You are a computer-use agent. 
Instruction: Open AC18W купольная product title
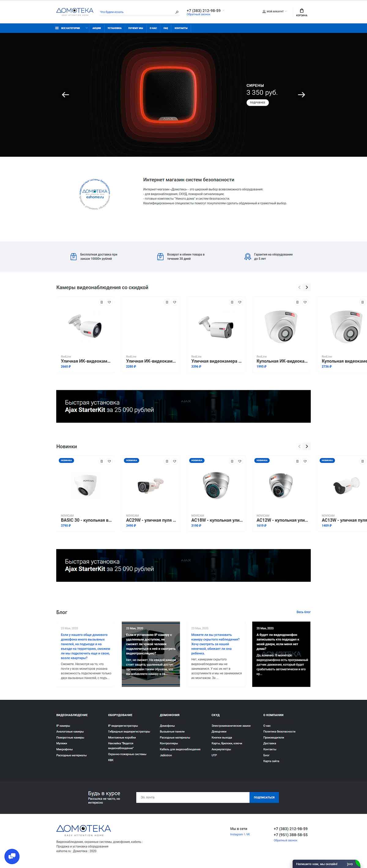[217, 520]
